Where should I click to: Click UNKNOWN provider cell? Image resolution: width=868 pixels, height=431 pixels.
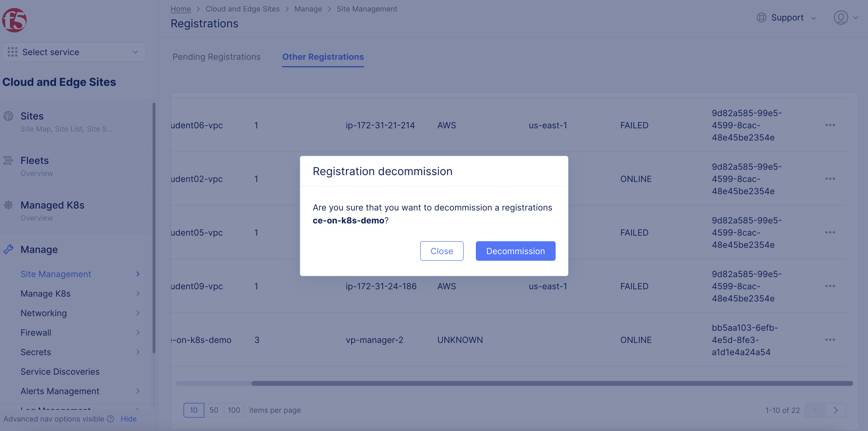click(x=460, y=340)
